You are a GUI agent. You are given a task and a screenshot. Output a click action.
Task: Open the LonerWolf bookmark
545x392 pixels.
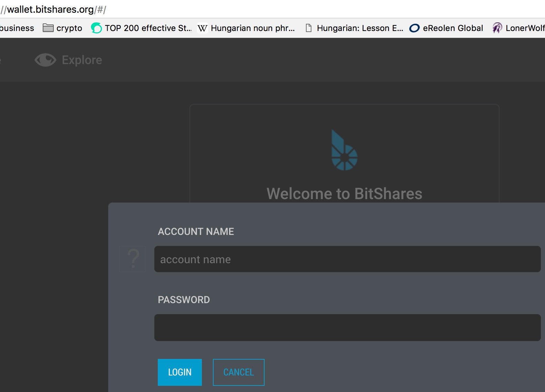(518, 28)
